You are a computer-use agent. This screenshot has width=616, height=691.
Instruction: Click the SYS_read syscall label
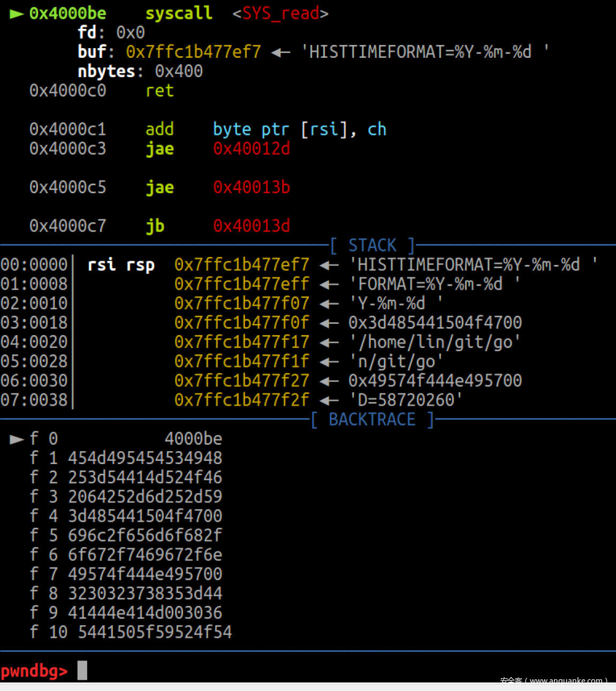tap(280, 13)
